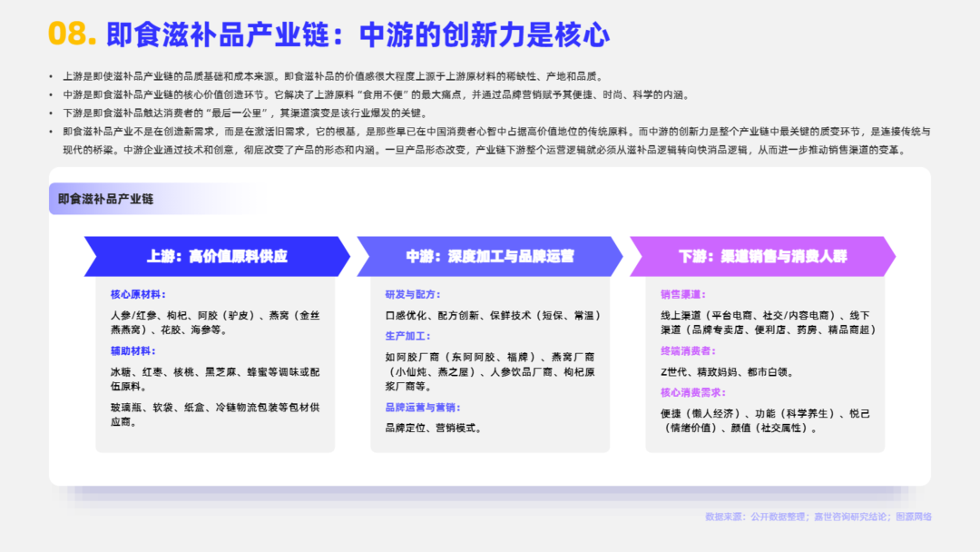The image size is (980, 552).
Task: Click the 品牌运营与营销 heading
Action: [423, 408]
